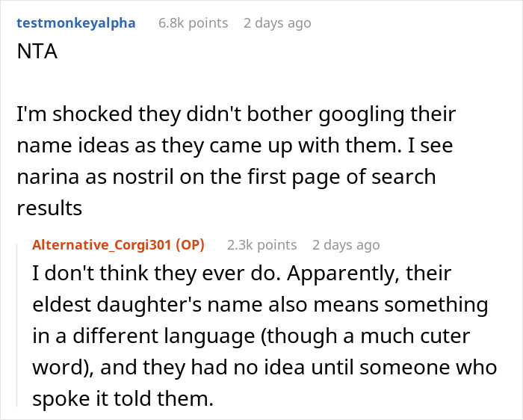
Task: Click the top comment's '2 days ago' timestamp
Action: [277, 23]
